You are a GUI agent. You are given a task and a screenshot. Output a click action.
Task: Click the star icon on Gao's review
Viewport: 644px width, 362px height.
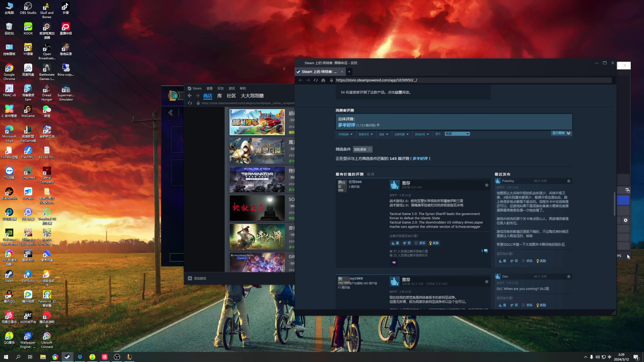(x=569, y=277)
